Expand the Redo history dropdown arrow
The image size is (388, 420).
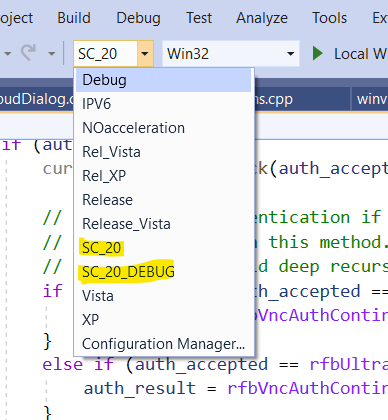[x=51, y=54]
